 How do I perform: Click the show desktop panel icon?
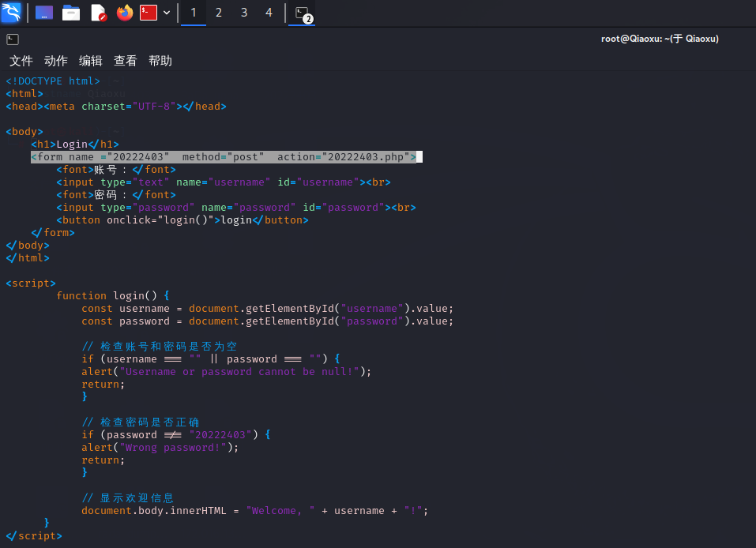(44, 13)
